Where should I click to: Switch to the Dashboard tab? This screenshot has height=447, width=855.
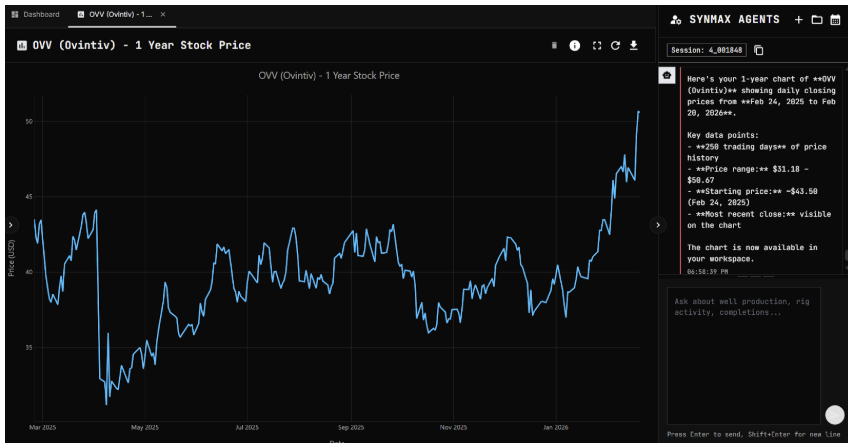pos(35,15)
